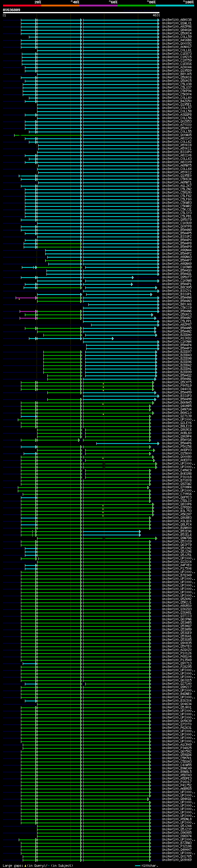The height and width of the screenshot is (868, 197).
Task: Click the orange ~40% identity legend segment
Action: (x=60, y=6)
